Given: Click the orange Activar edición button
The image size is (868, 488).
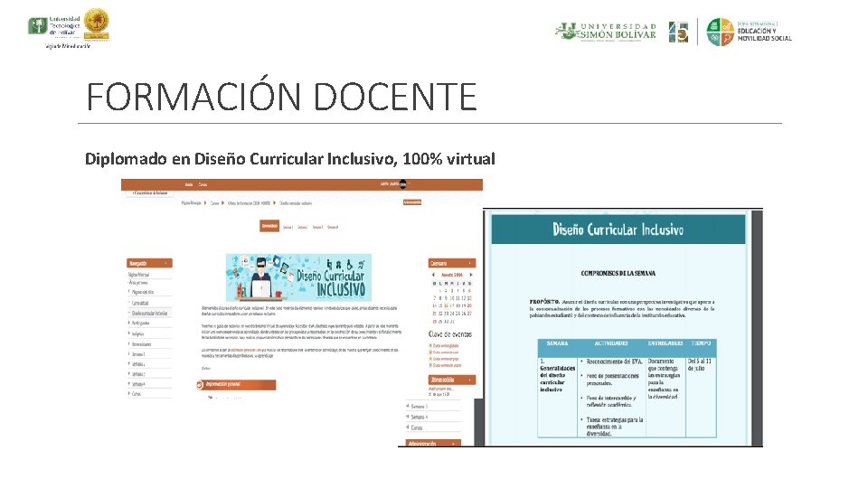Looking at the screenshot, I should [x=412, y=202].
